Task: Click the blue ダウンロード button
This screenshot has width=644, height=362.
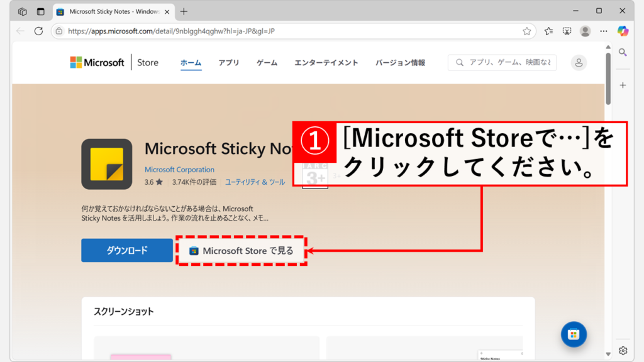Action: pyautogui.click(x=126, y=250)
